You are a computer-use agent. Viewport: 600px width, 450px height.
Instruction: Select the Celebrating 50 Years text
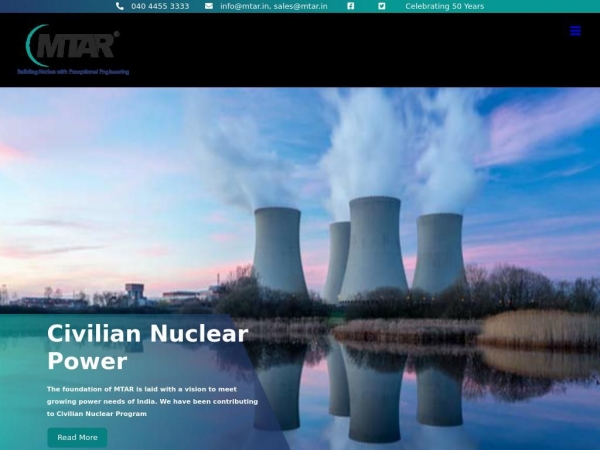444,6
